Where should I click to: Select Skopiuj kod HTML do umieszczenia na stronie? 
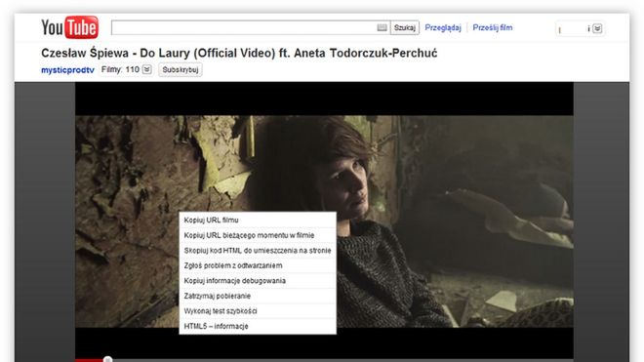click(x=258, y=250)
